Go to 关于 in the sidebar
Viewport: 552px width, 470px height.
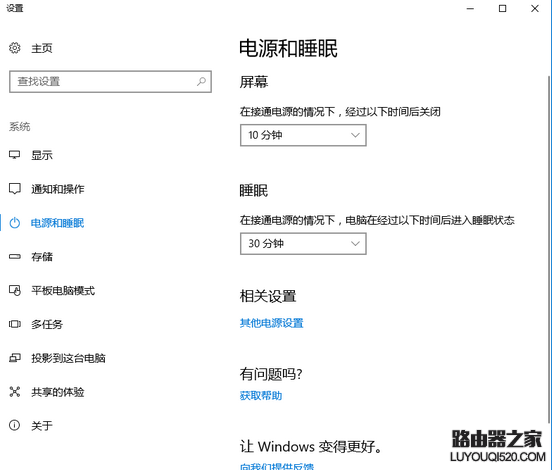42,426
